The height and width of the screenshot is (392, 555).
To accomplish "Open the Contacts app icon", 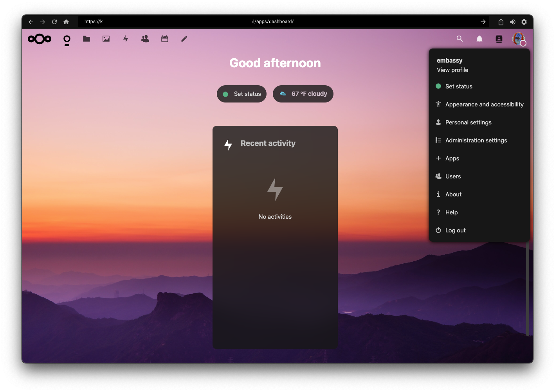I will click(x=145, y=39).
